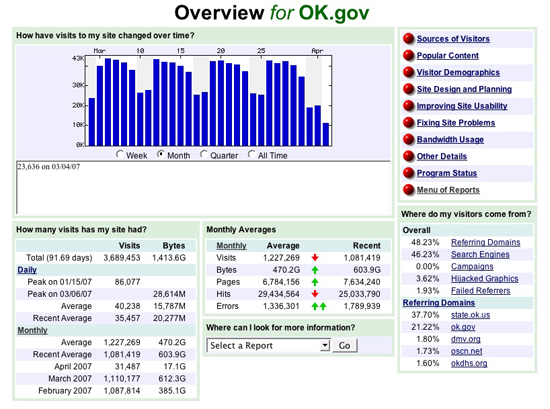Click the text box showing 23,636 on 03/04/07
Viewport: 550px width, 409px height.
coord(203,187)
